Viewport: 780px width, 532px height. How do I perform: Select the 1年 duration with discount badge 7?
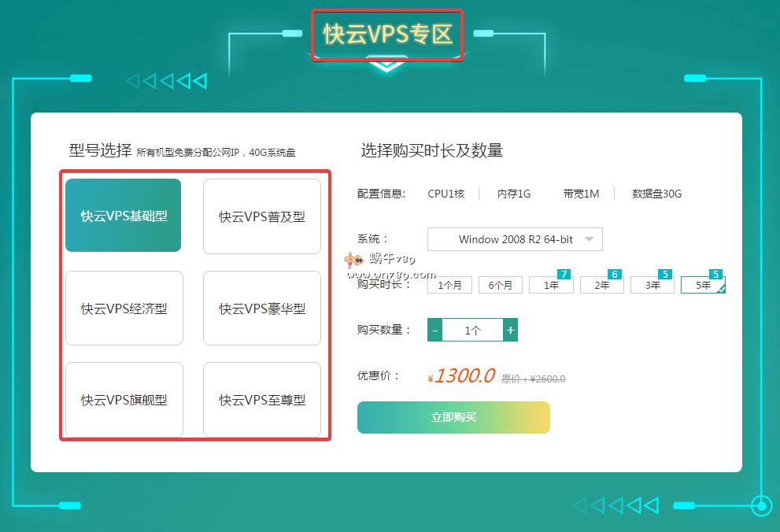coord(551,285)
